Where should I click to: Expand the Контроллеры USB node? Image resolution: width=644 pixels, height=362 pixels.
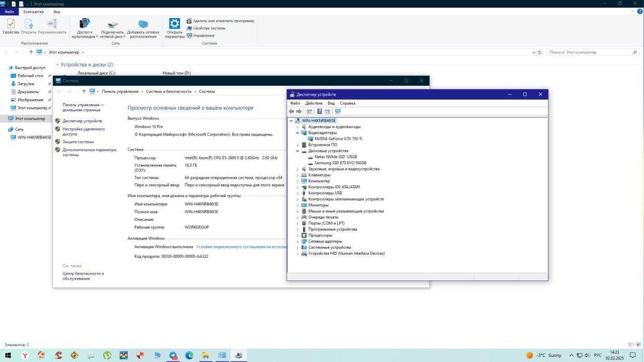click(x=297, y=193)
